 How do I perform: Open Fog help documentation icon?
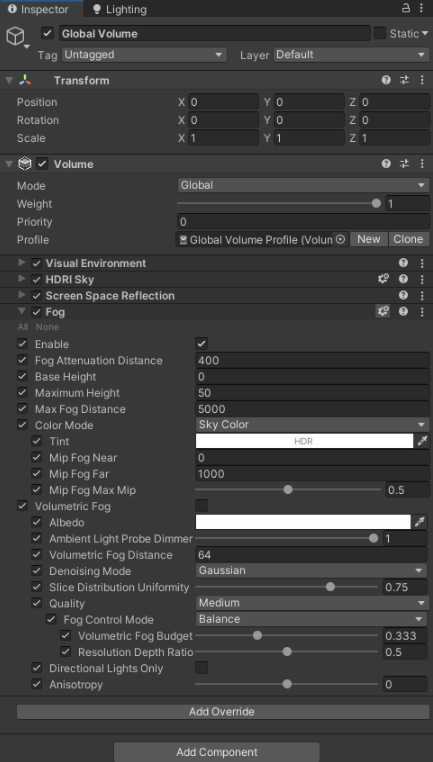point(403,312)
